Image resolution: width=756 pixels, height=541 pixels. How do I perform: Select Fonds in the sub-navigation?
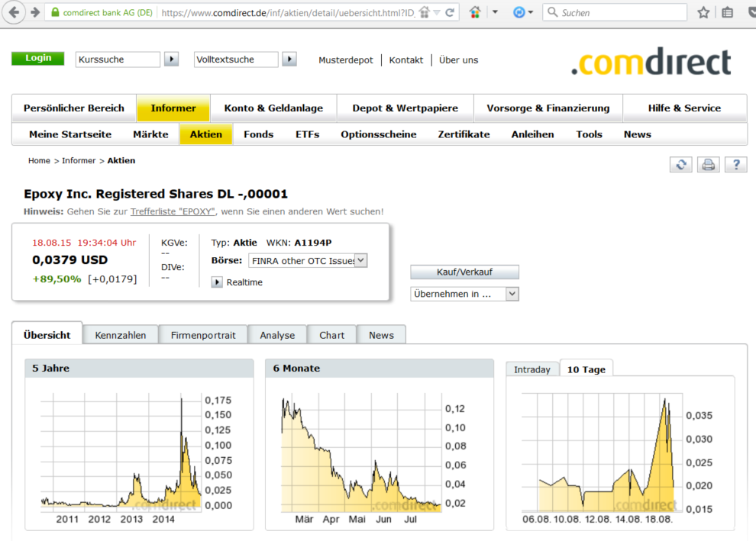pyautogui.click(x=258, y=134)
